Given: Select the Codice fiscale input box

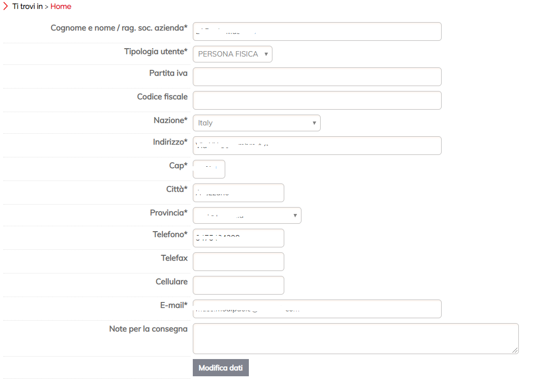Looking at the screenshot, I should [317, 100].
